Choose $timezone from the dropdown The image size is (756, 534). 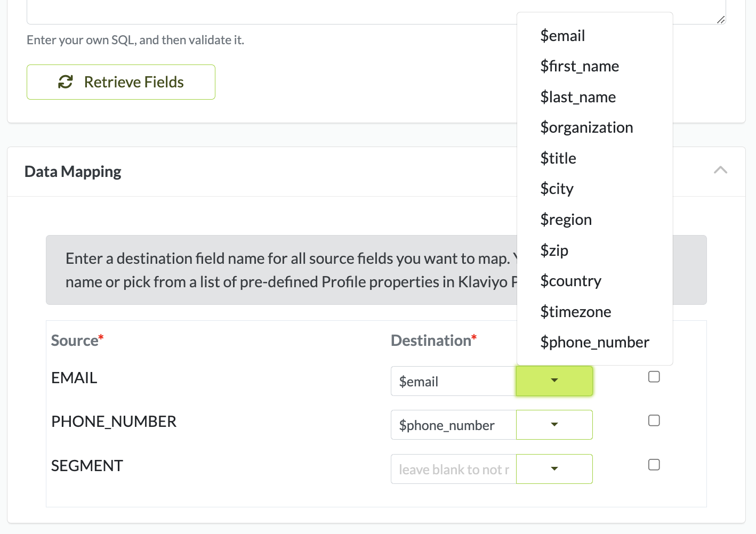point(575,312)
